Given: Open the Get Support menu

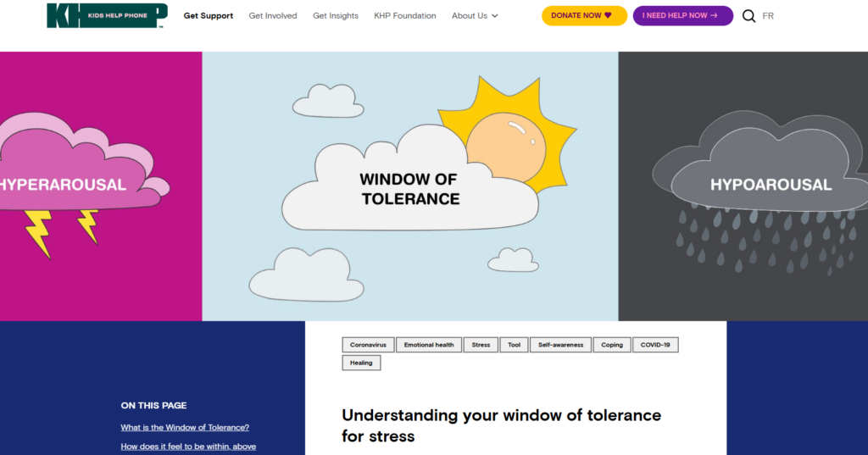Looking at the screenshot, I should (x=209, y=15).
